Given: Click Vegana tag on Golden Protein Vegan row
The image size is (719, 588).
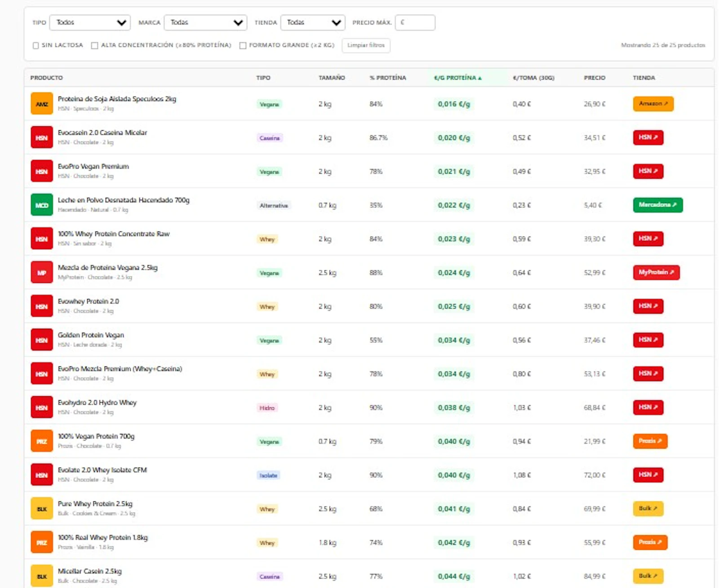Looking at the screenshot, I should [269, 340].
